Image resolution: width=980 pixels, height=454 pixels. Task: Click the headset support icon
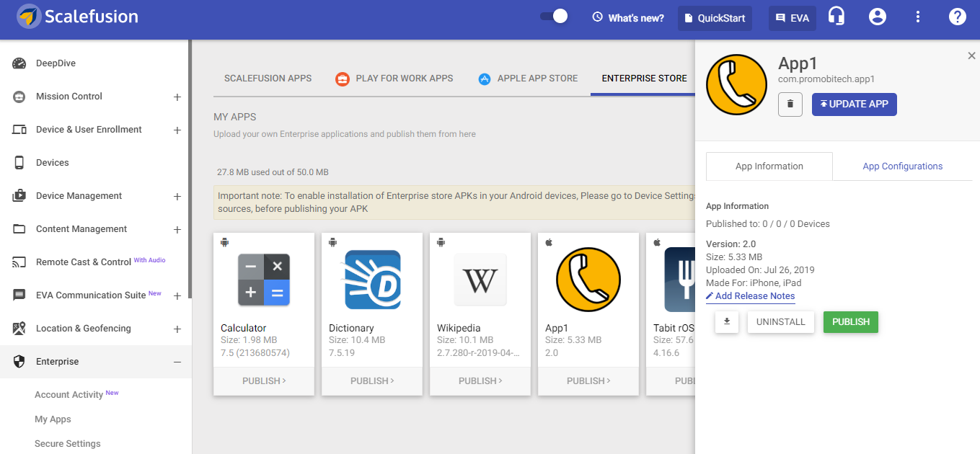(x=836, y=17)
